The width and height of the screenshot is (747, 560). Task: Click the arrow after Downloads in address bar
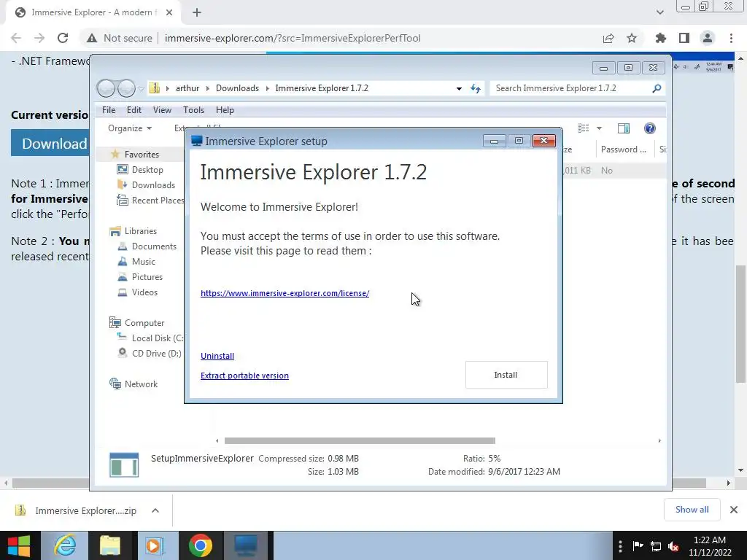(x=267, y=88)
